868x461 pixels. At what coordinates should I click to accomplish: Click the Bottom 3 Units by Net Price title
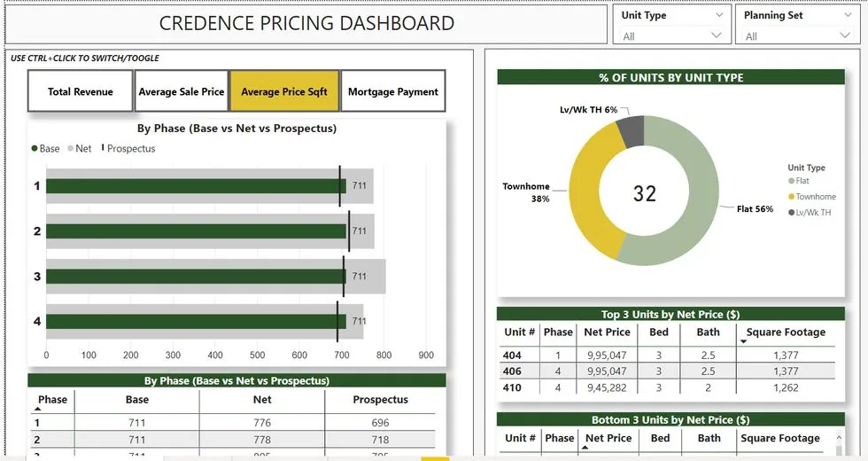tap(670, 419)
